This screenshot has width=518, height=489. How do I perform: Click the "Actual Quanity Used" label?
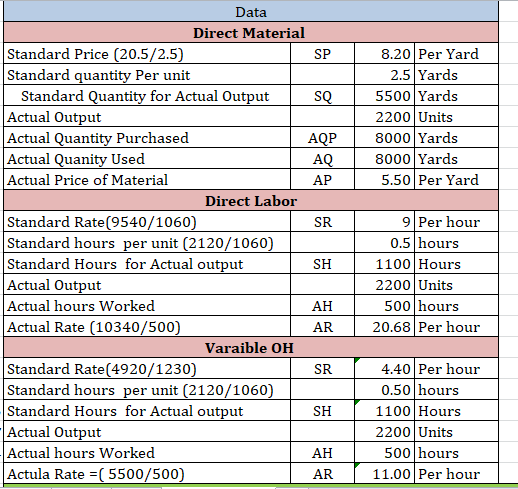click(76, 159)
